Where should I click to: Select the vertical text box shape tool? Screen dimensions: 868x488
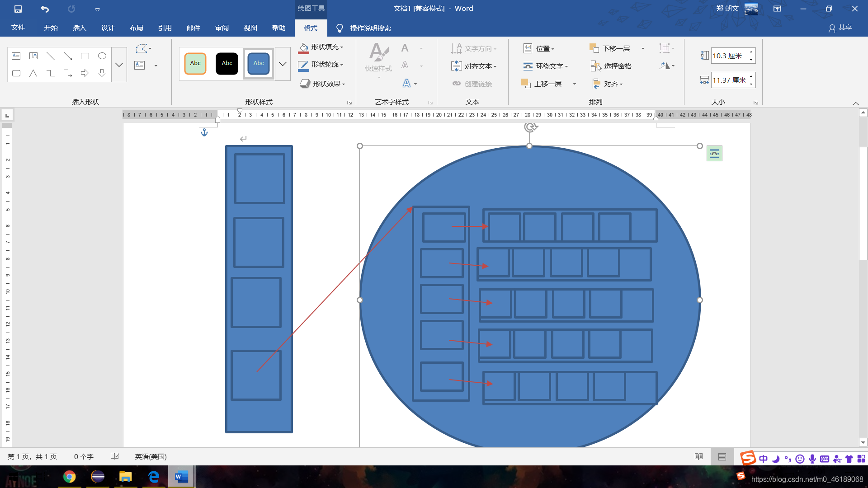tap(33, 56)
